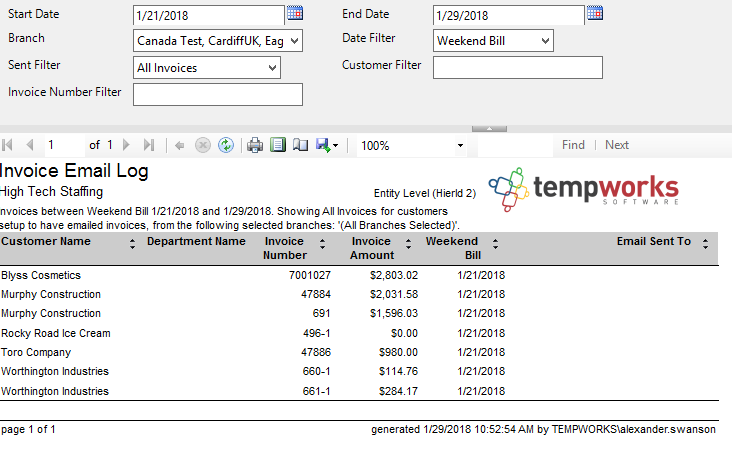Screen dimensions: 732x454
Task: Click the Start Date input field
Action: [x=209, y=15]
